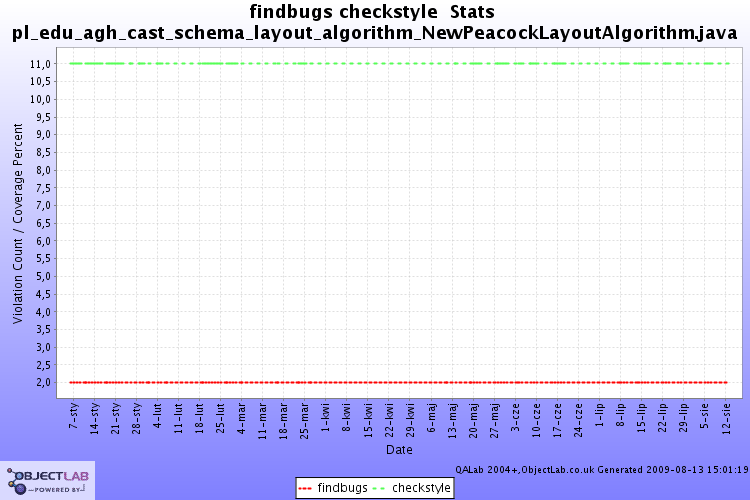Click the 8-lip date label
The height and width of the screenshot is (500, 750).
(621, 415)
